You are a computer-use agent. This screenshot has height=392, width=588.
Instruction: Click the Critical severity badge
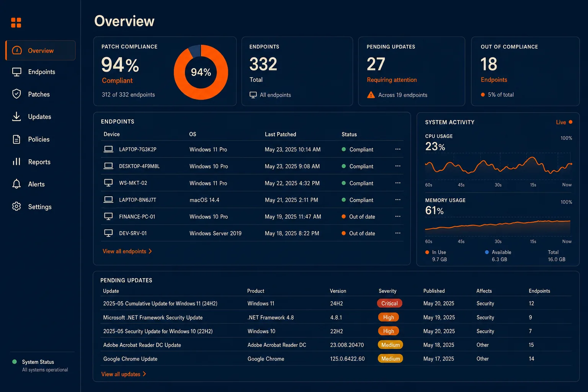pos(389,303)
